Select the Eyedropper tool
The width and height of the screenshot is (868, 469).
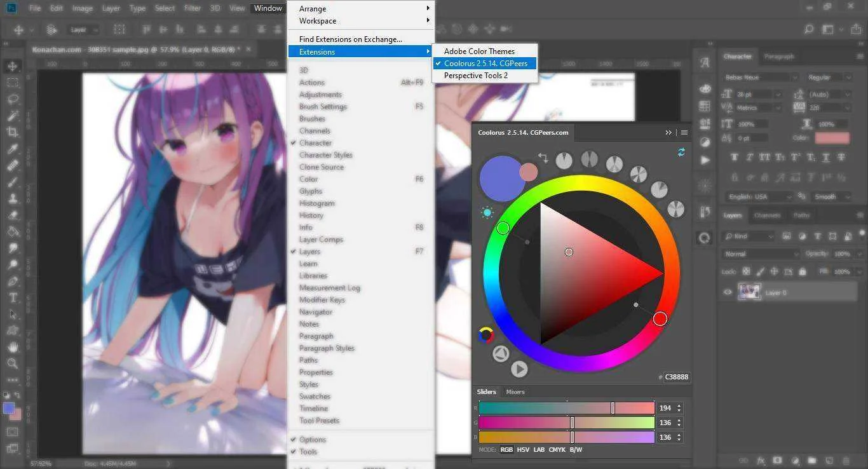tap(12, 149)
